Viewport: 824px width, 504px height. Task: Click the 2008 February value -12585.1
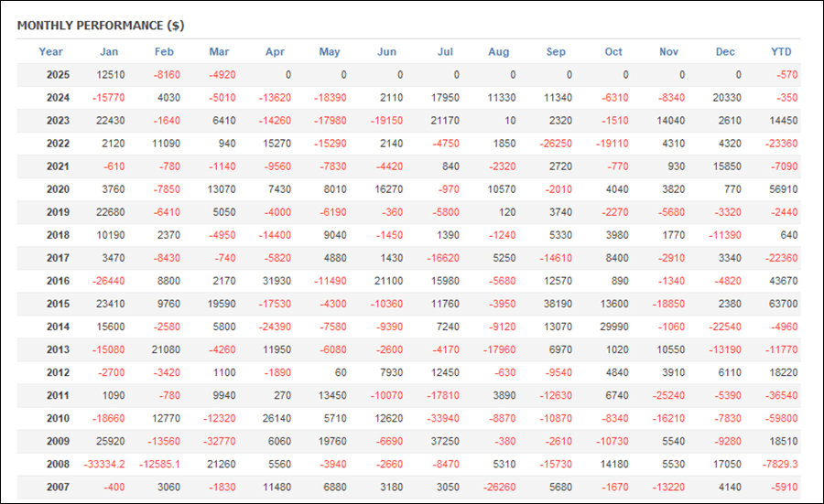pos(159,464)
